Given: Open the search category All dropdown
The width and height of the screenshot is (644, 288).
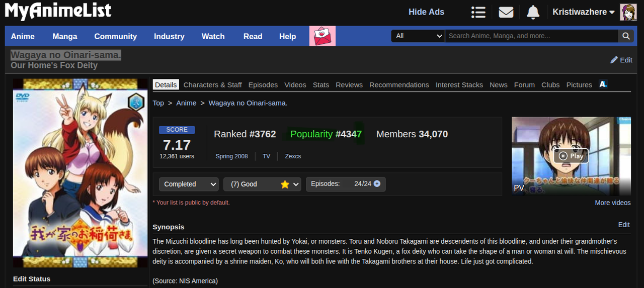Looking at the screenshot, I should point(418,36).
